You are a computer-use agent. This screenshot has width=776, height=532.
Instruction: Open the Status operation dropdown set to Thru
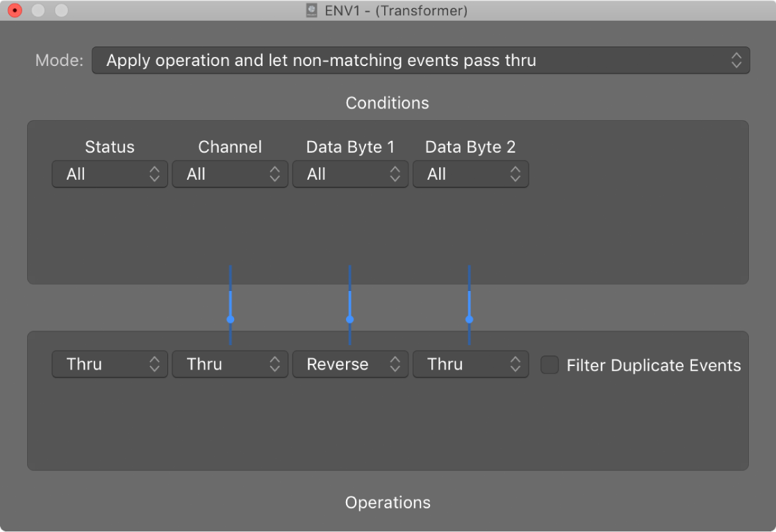pyautogui.click(x=110, y=364)
